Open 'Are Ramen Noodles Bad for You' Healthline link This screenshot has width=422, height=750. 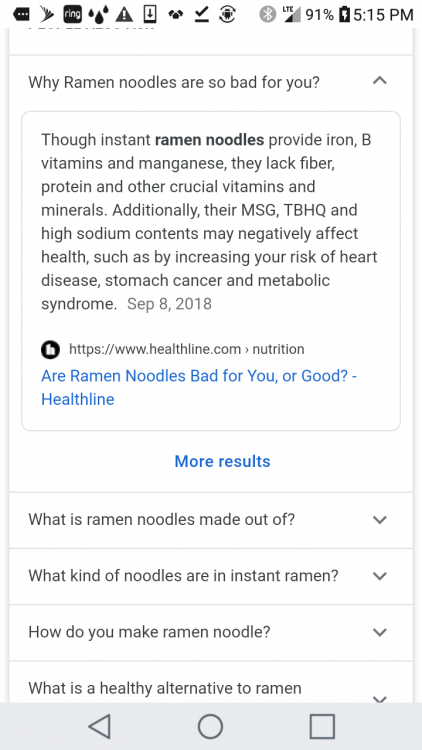pos(199,387)
